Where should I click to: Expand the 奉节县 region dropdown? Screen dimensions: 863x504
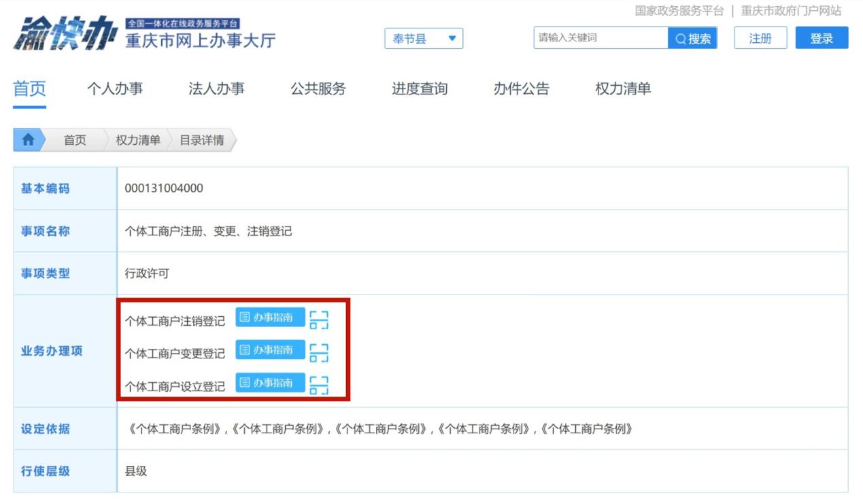point(424,39)
